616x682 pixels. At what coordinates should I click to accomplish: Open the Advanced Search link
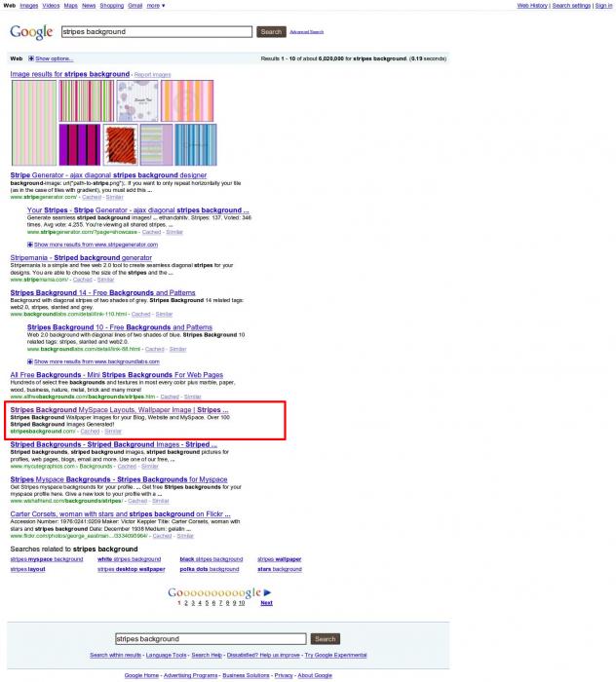[306, 32]
